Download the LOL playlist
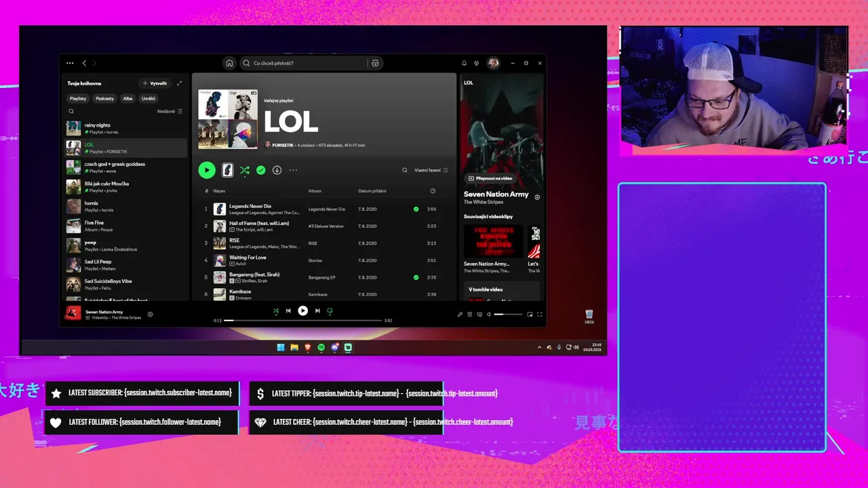Viewport: 868px width, 488px height. (277, 170)
